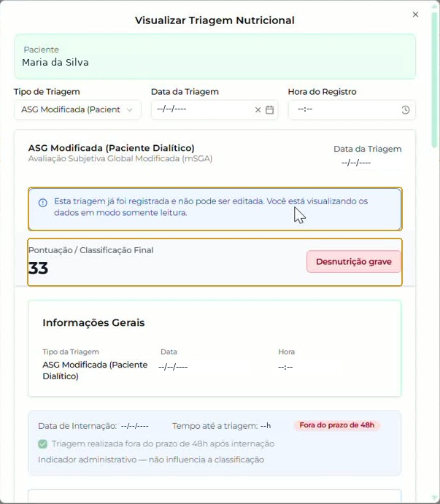The width and height of the screenshot is (440, 504).
Task: Click the Pontuação / Classificação Final label
Action: pyautogui.click(x=91, y=250)
